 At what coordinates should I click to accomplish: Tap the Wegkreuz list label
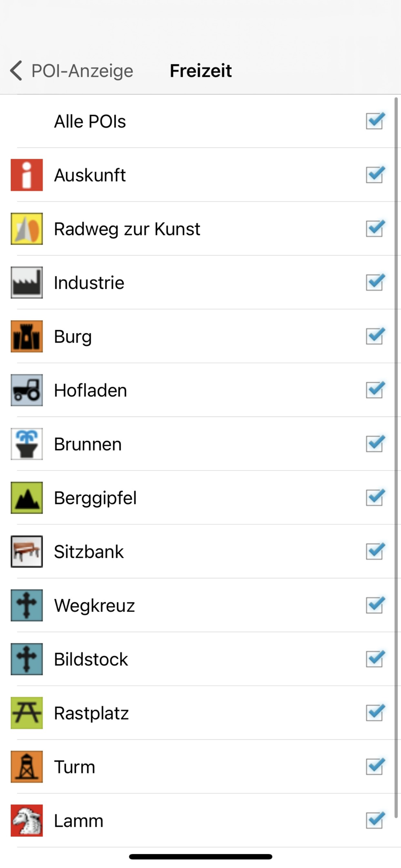(x=94, y=606)
